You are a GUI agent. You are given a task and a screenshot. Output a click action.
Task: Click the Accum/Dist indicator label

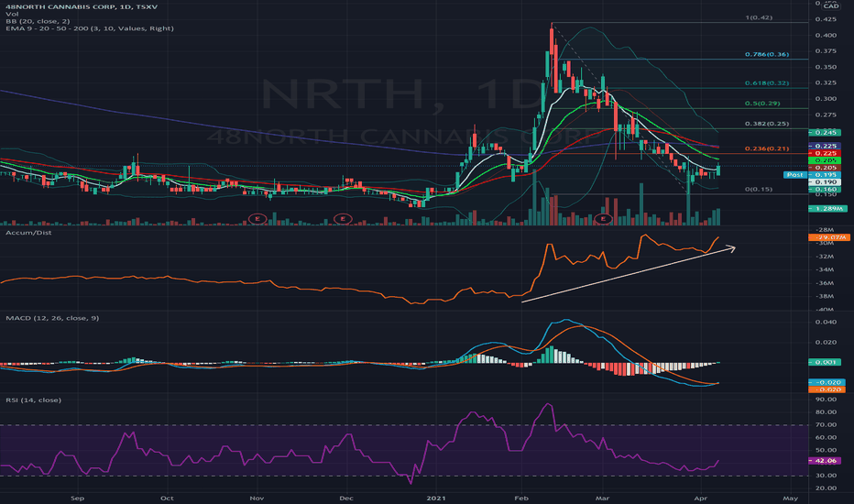pos(29,233)
